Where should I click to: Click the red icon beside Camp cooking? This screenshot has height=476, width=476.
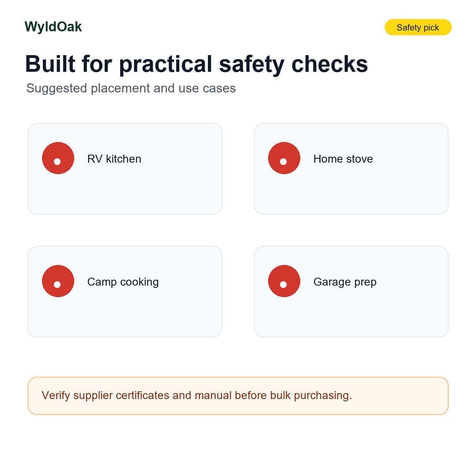click(58, 281)
